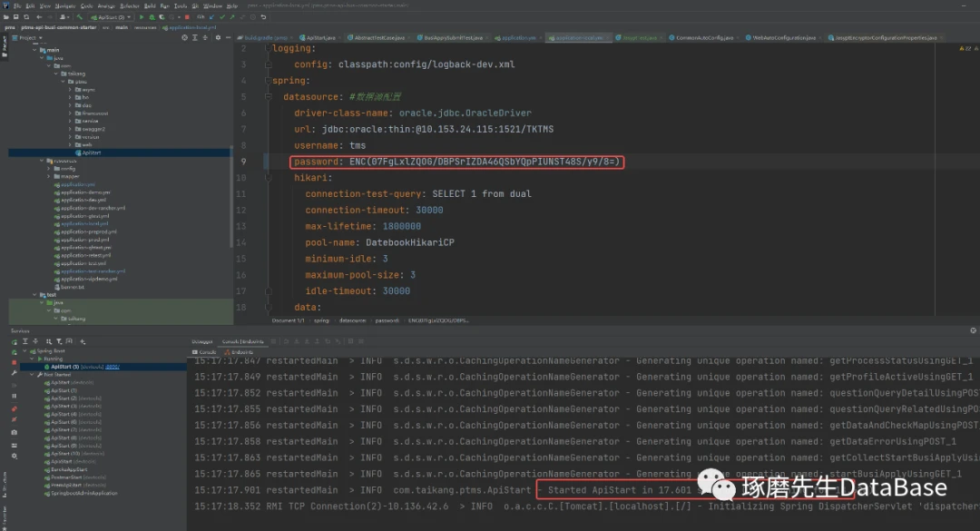Pause program using the Services side pause icon
The image size is (980, 531).
tap(15, 396)
